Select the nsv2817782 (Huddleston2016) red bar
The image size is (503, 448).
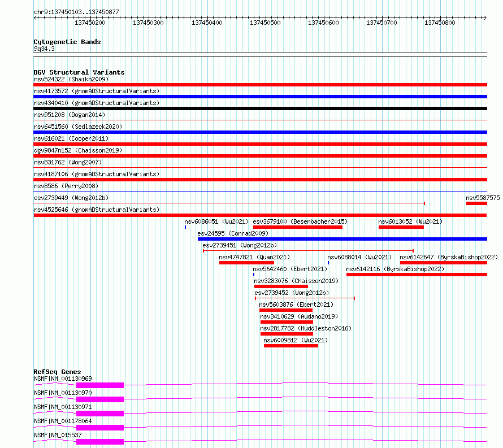(287, 334)
